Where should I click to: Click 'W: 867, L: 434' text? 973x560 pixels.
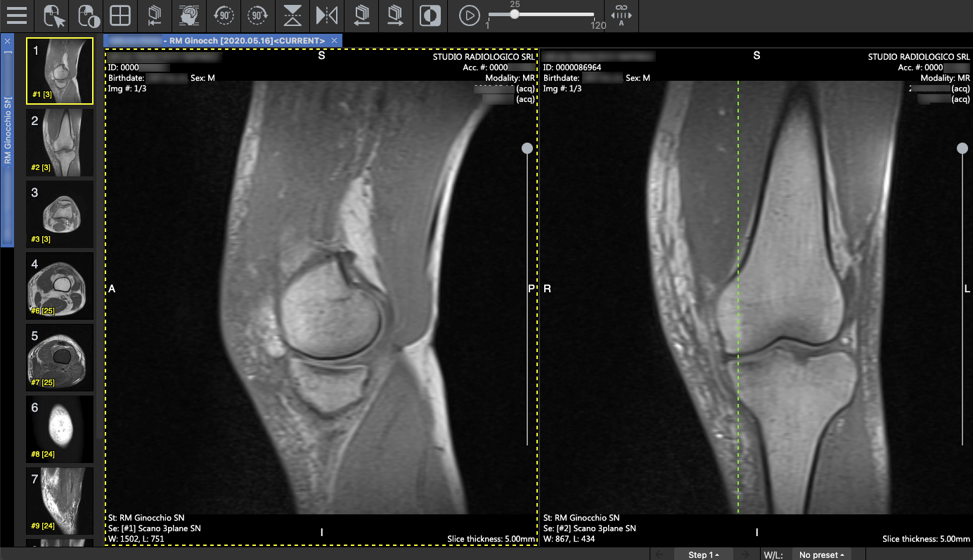tap(570, 539)
